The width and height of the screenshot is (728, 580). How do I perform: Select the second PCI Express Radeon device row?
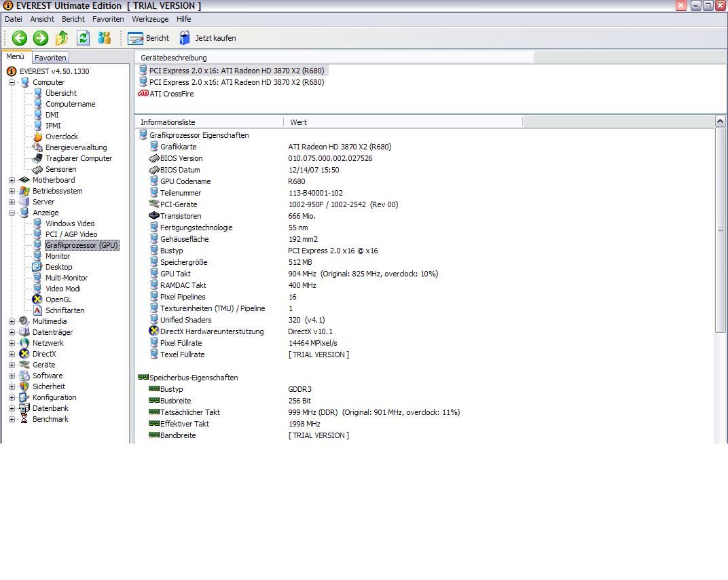tap(237, 82)
